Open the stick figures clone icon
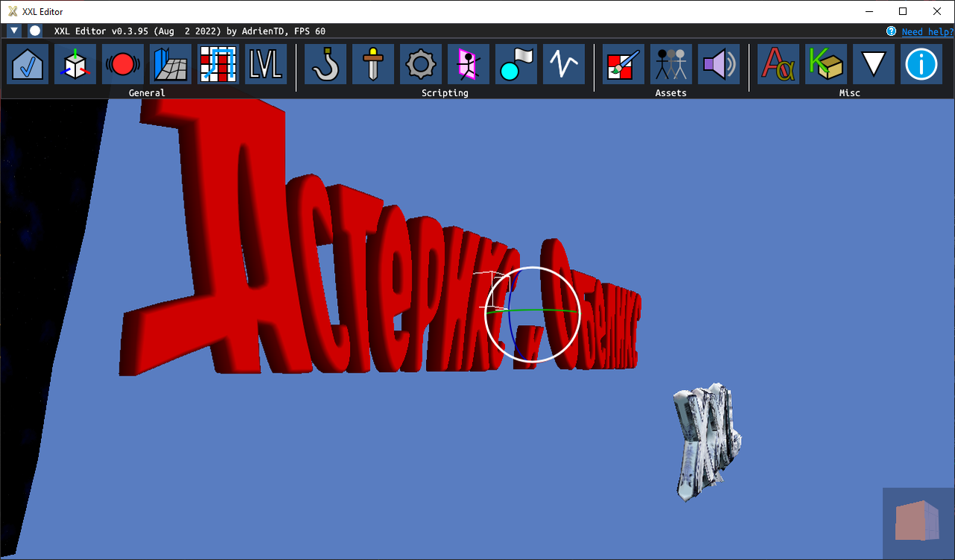 pos(671,64)
